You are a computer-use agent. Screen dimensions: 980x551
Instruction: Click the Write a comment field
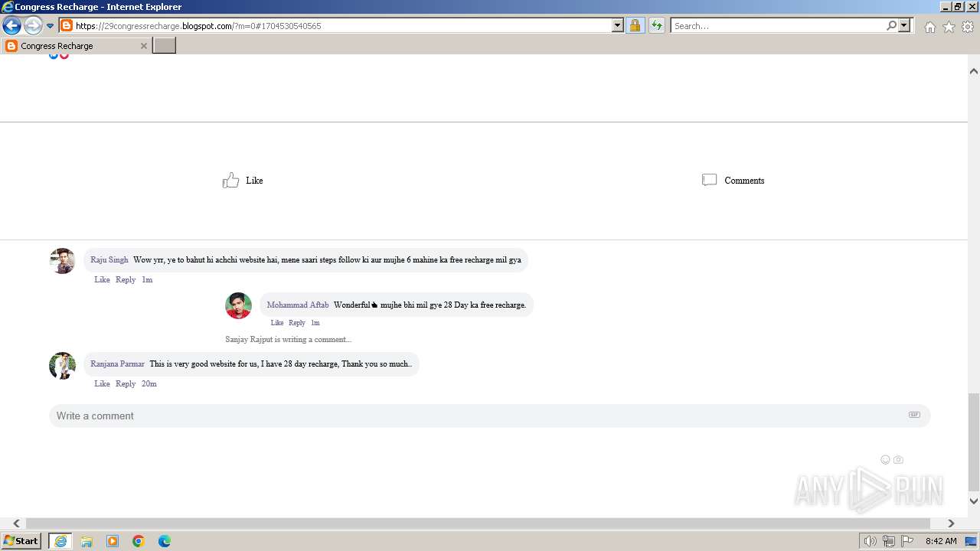489,416
